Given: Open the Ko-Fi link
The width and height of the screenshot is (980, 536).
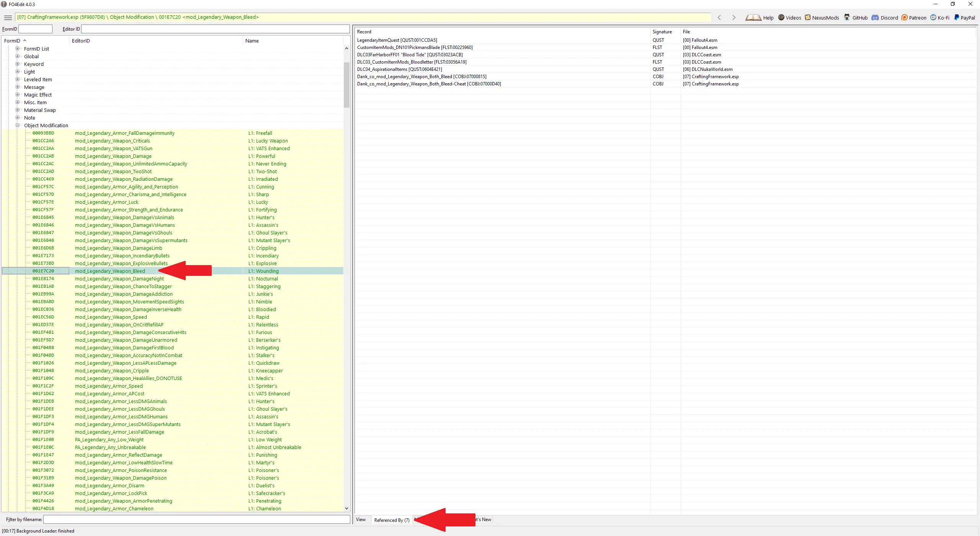Looking at the screenshot, I should coord(940,18).
